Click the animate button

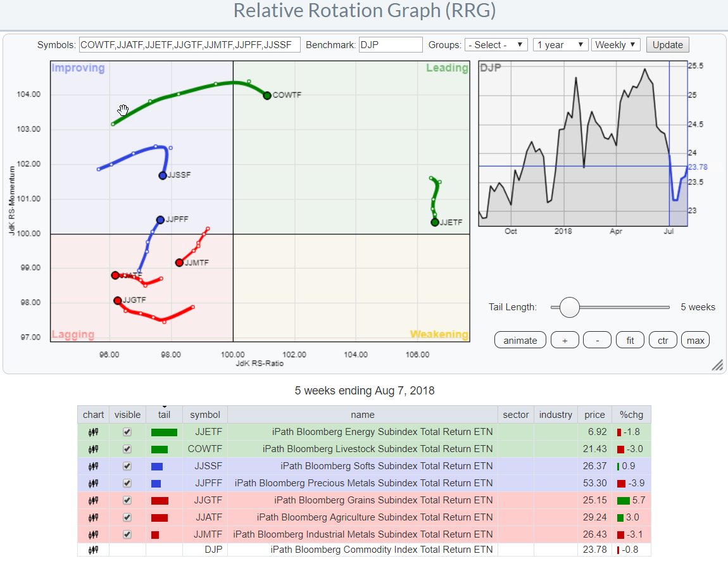(x=520, y=341)
